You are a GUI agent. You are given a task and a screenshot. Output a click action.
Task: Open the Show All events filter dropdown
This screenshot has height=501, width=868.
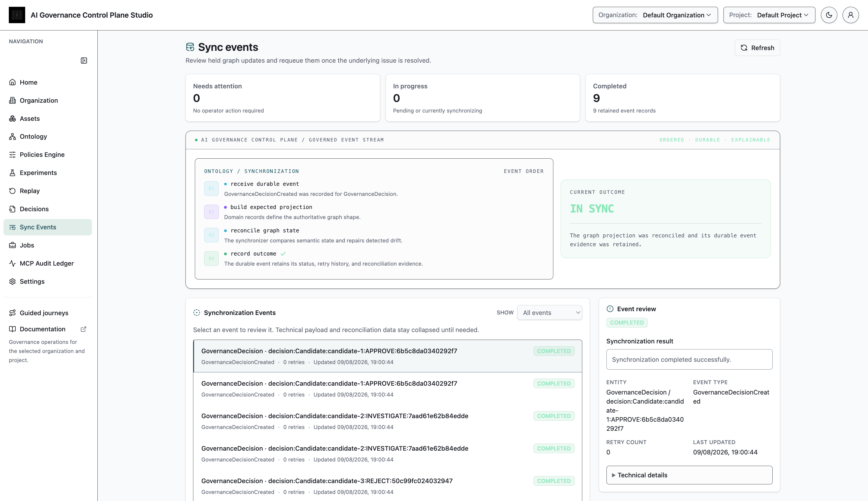coord(550,312)
